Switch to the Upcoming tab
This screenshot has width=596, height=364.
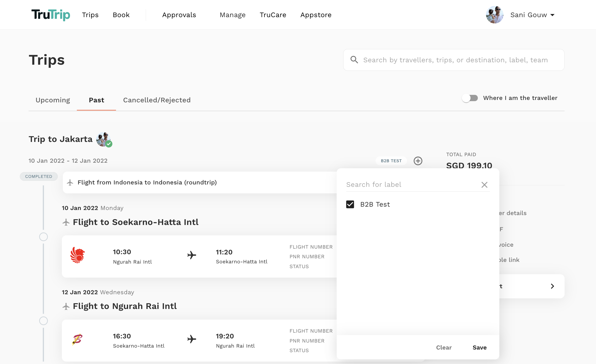[x=53, y=100]
